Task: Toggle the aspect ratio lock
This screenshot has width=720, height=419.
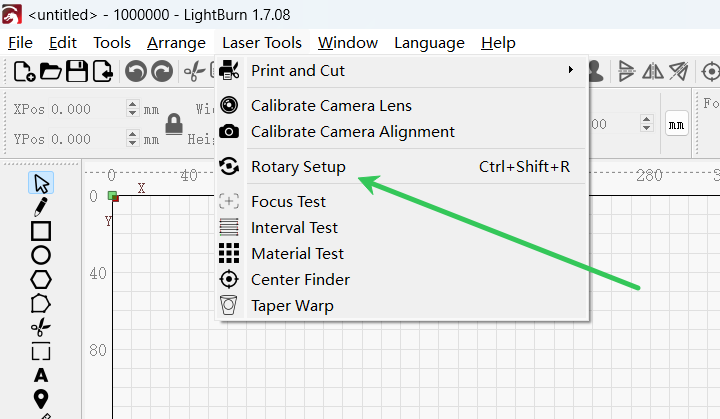Action: coord(174,124)
